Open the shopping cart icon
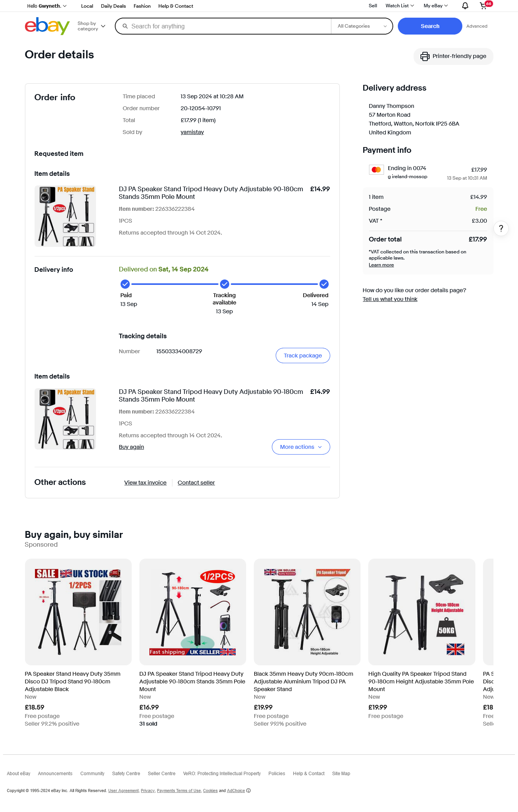The height and width of the screenshot is (812, 518). pyautogui.click(x=483, y=6)
